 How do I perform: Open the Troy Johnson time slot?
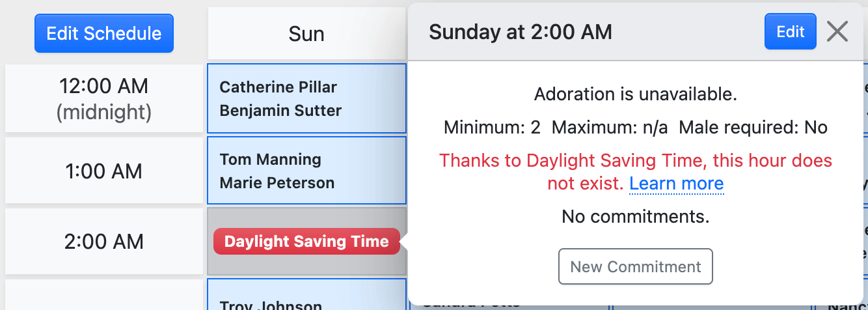click(271, 304)
